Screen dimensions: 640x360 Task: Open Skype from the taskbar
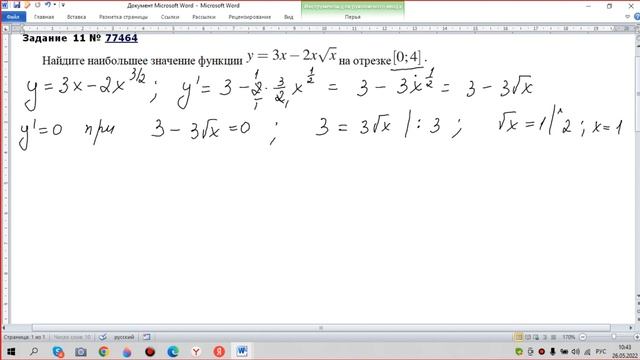click(58, 351)
